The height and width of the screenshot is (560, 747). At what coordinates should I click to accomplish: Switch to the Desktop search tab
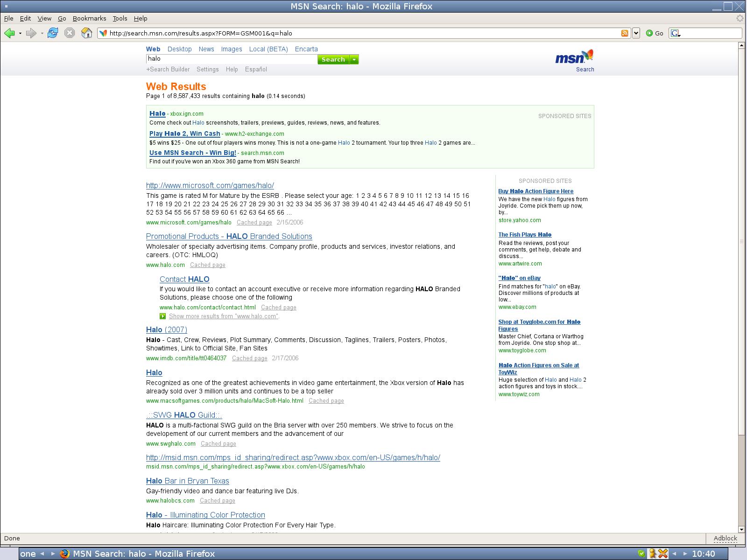[x=179, y=49]
